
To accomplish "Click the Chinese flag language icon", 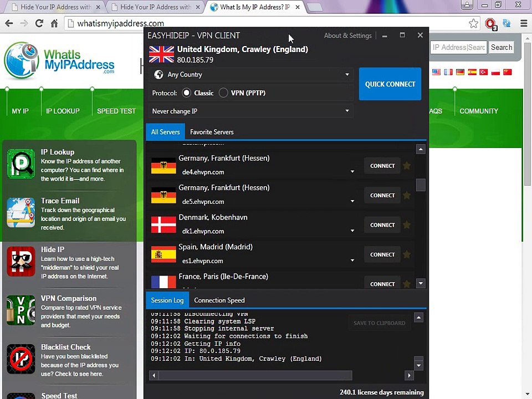I will click(x=508, y=72).
